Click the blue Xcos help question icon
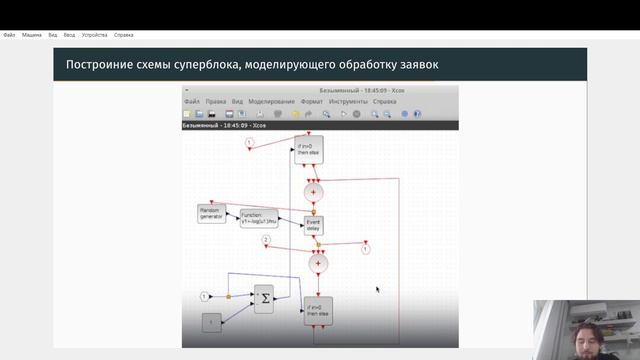This screenshot has height=360, width=640. coord(417,114)
